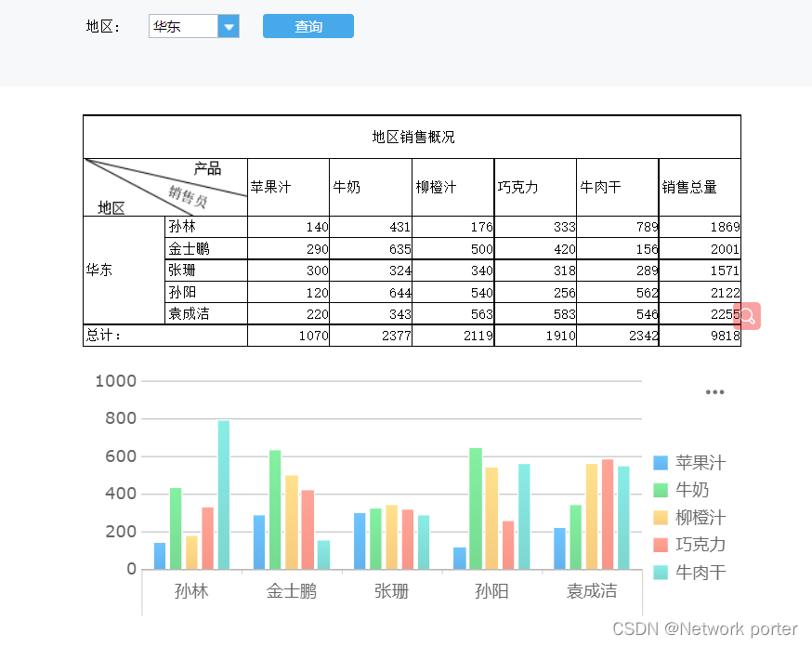This screenshot has width=812, height=647.
Task: Click the 张珊 row name cell
Action: (206, 271)
